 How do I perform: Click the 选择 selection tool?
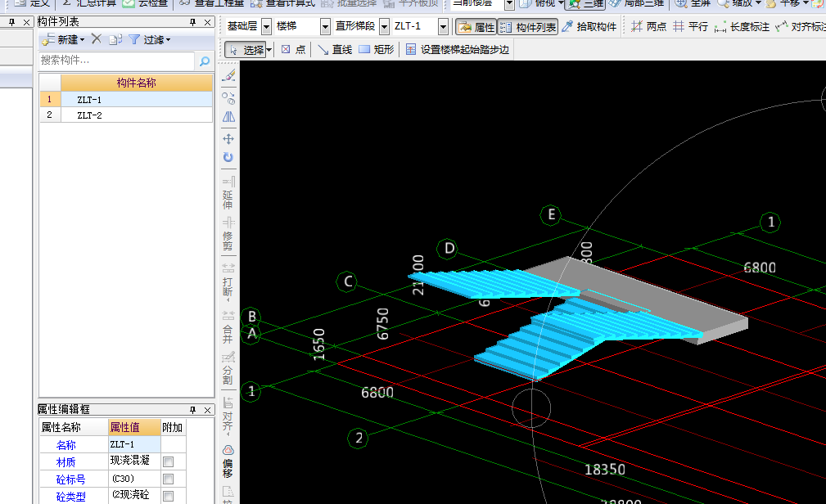coord(245,50)
